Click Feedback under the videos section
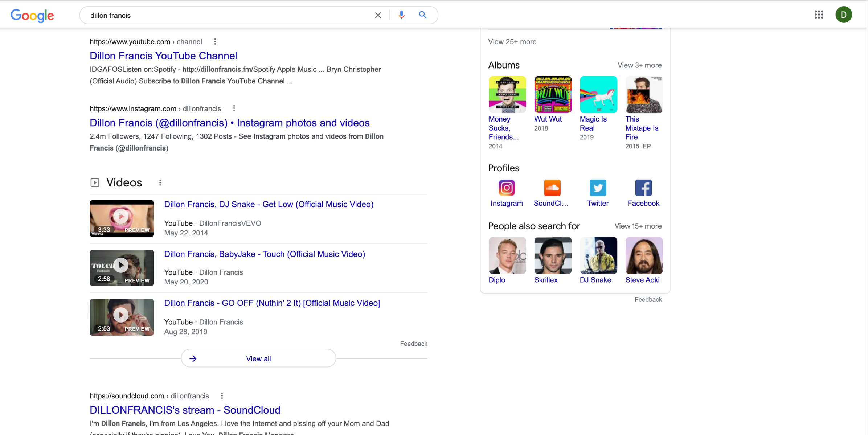Viewport: 868px width, 435px height. (414, 344)
